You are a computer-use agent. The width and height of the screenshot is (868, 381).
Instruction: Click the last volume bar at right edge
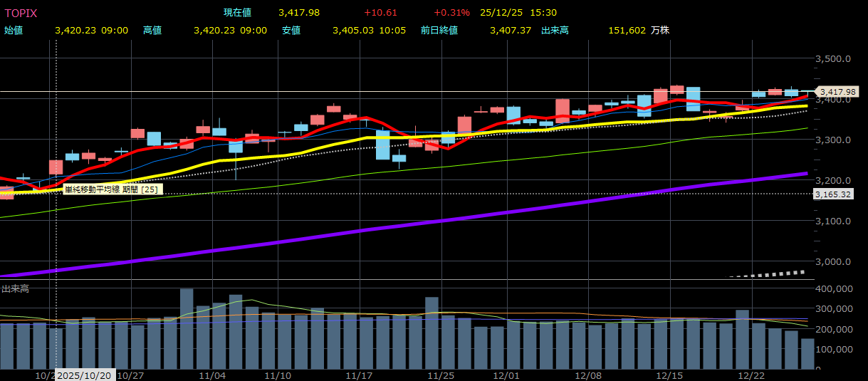807,353
